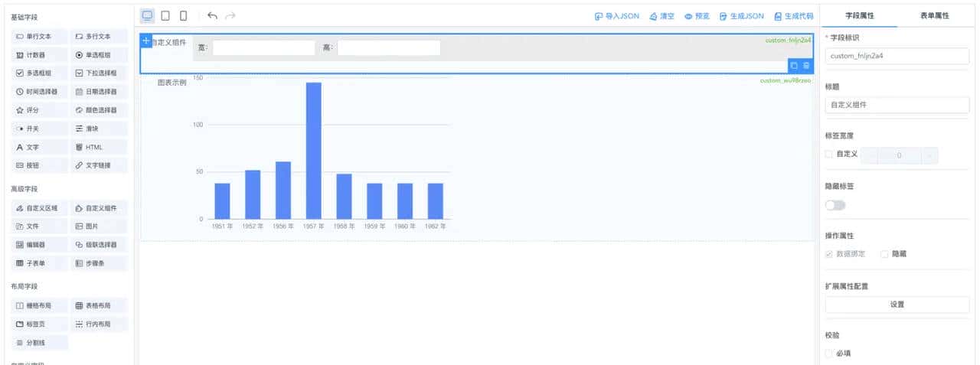The height and width of the screenshot is (365, 980).
Task: Add 下拉选择框 field
Action: point(99,73)
